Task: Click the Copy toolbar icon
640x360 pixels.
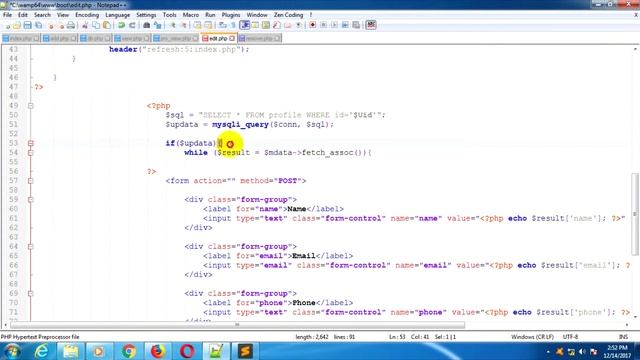Action: tap(96, 25)
